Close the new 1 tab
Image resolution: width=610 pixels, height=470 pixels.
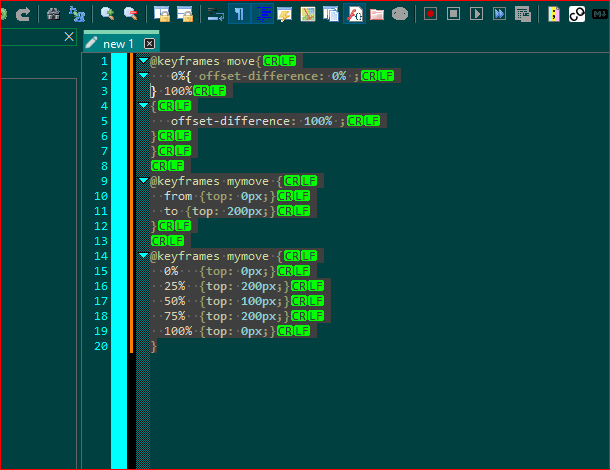tap(149, 44)
